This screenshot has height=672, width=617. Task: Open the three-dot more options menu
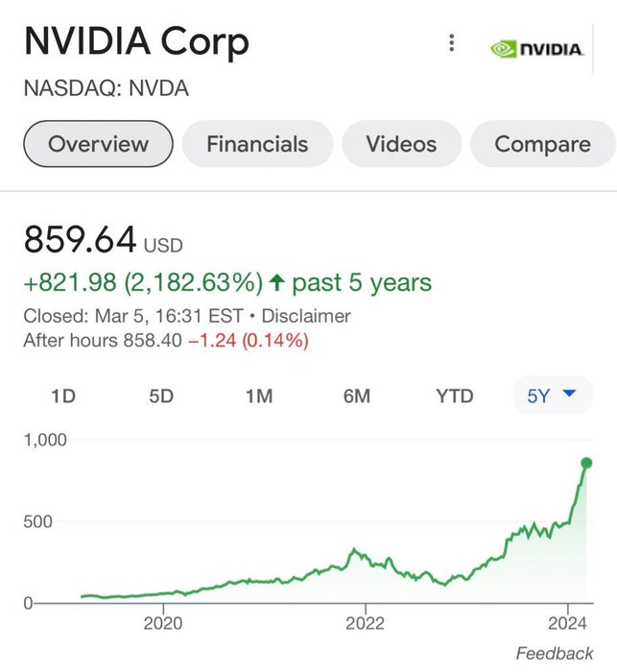click(451, 43)
